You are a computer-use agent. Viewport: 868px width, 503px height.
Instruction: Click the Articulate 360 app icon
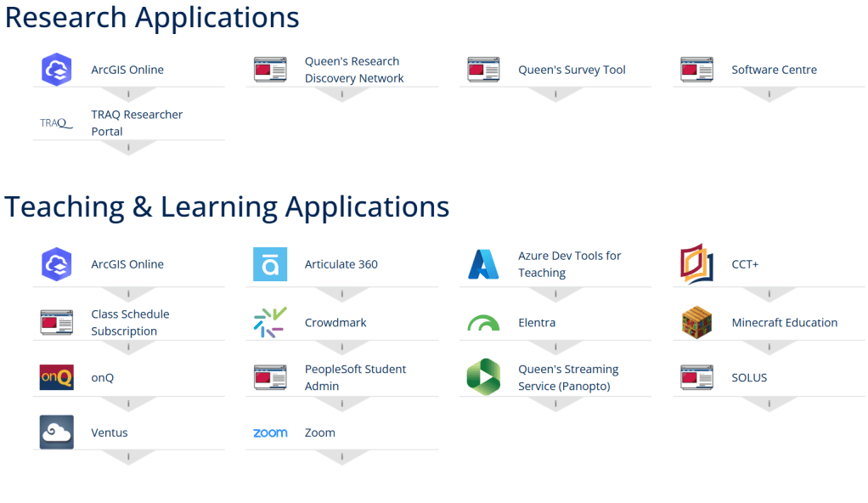point(270,264)
